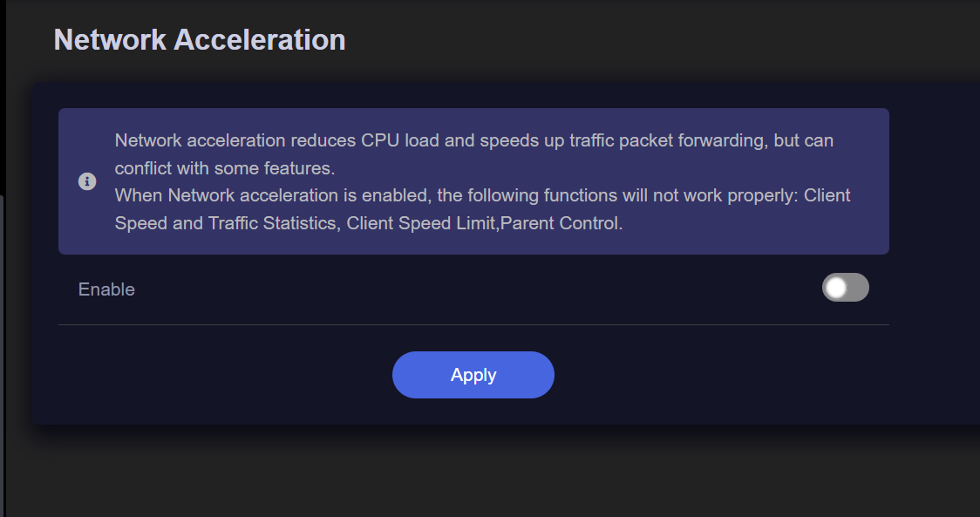Select the Enable label text
Screen dimensions: 980x517
[106, 289]
